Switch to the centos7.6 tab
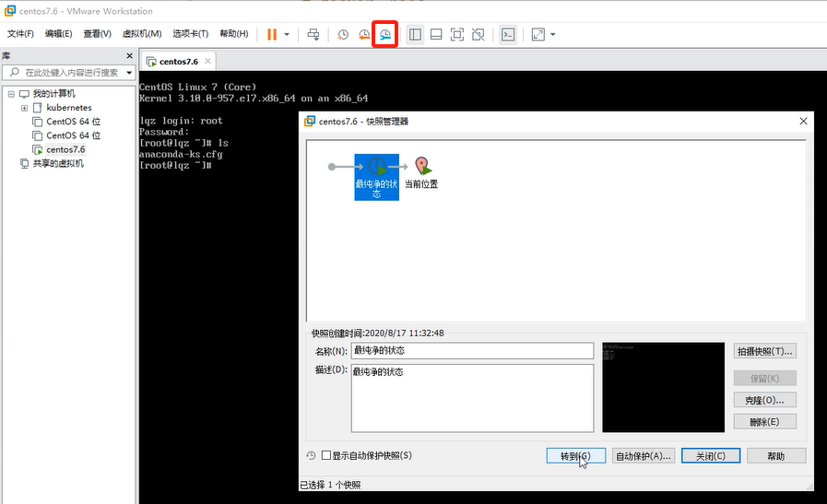Image resolution: width=827 pixels, height=504 pixels. pos(178,62)
